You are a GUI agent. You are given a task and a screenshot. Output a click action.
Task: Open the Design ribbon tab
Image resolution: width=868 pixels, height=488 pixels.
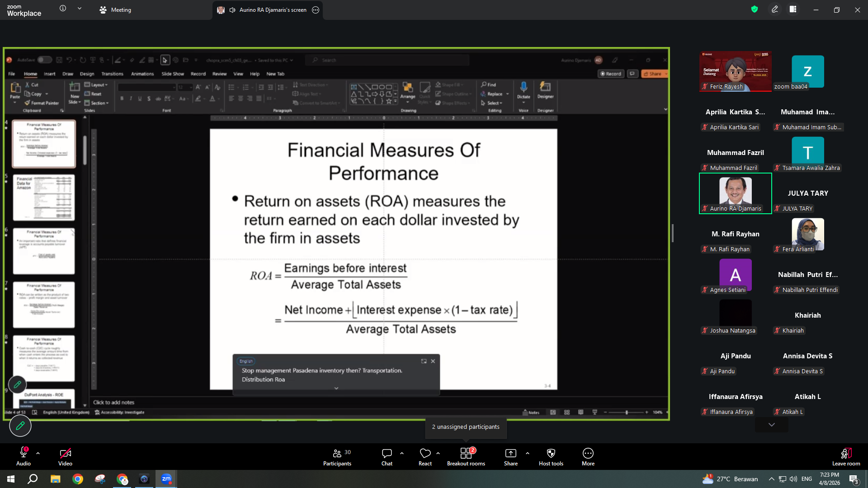87,74
